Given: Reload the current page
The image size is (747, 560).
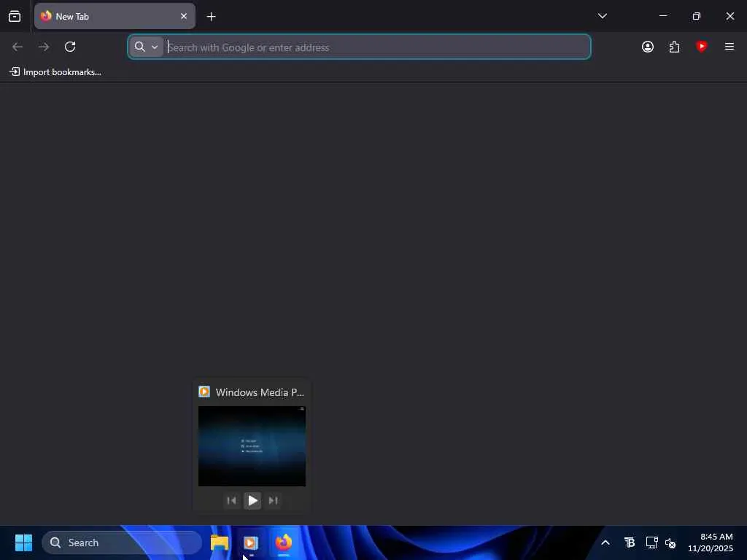Looking at the screenshot, I should point(70,47).
